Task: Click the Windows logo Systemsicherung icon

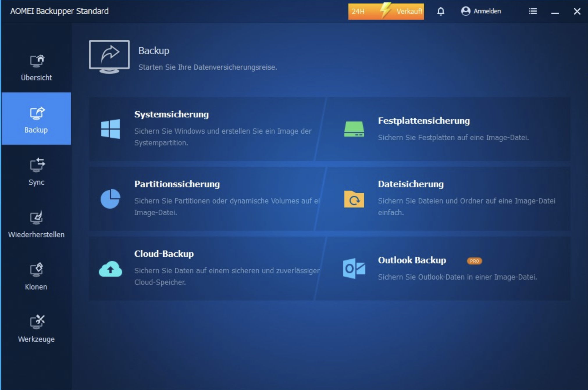Action: coord(110,129)
